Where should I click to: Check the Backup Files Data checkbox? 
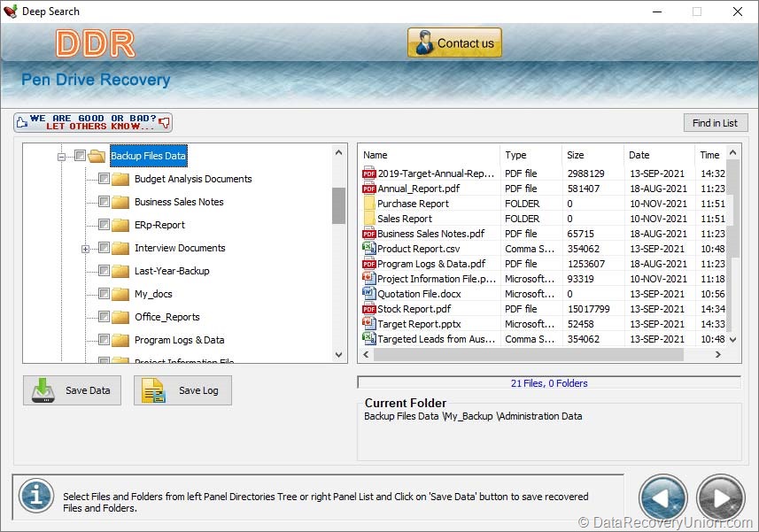tap(80, 155)
